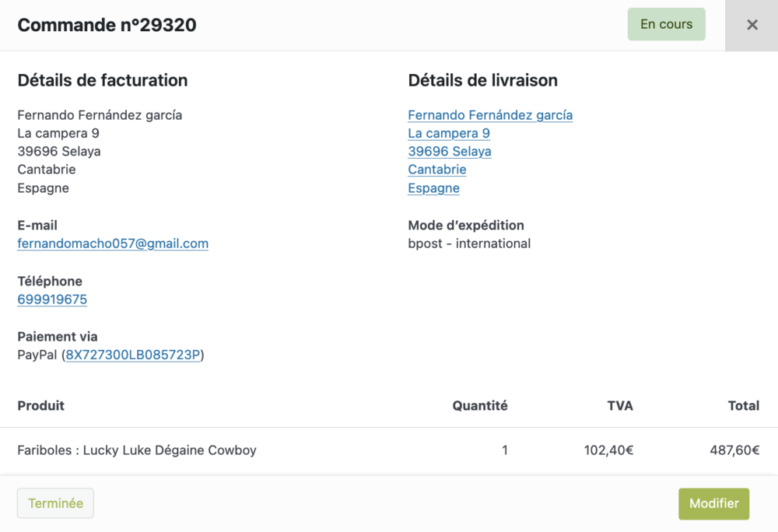Click the shipping name Fernando Fernández garcía link

point(490,115)
